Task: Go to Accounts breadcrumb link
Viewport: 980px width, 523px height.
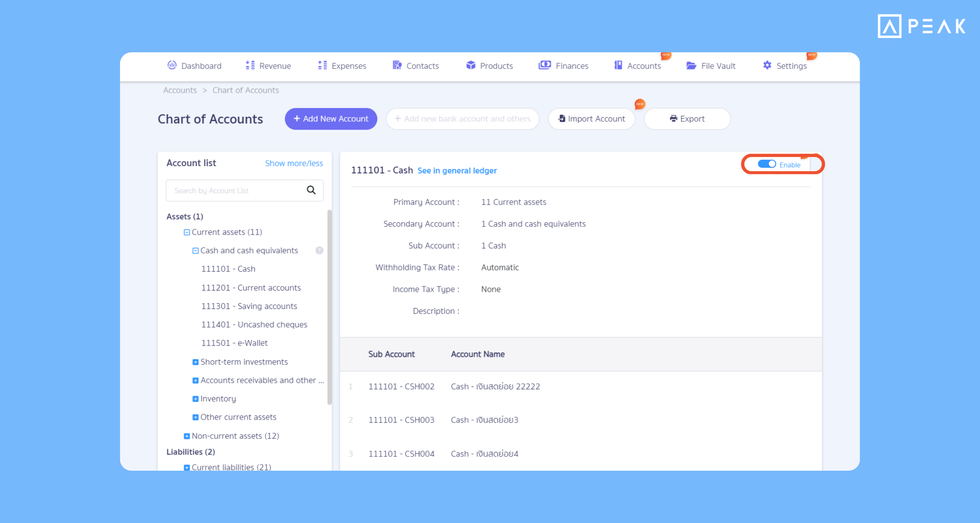Action: (180, 90)
